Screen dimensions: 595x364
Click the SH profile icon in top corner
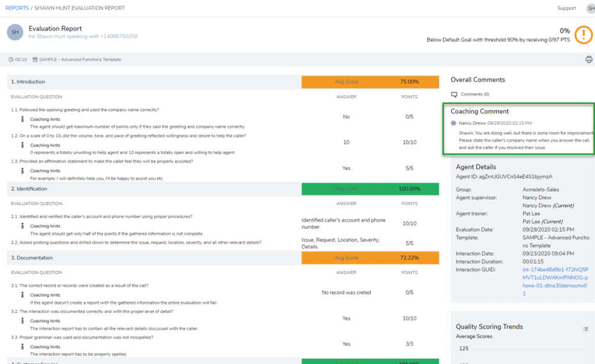click(x=590, y=8)
